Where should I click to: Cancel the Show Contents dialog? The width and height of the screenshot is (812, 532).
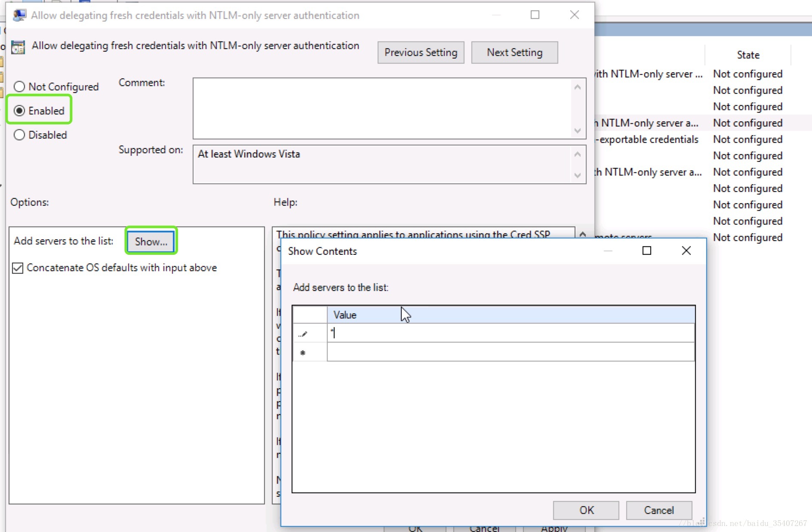pyautogui.click(x=659, y=510)
